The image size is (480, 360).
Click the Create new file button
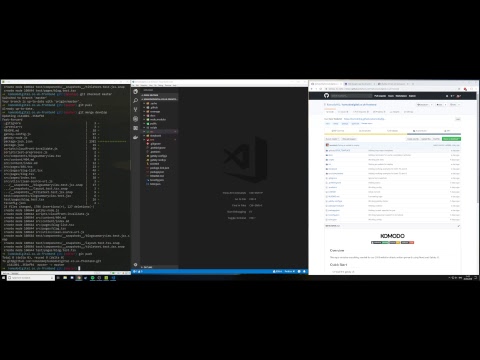click(413, 139)
